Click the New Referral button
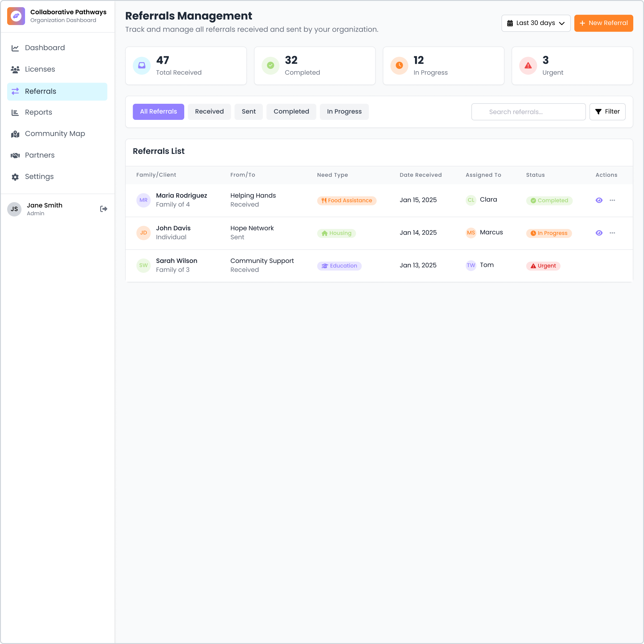The image size is (644, 644). (x=603, y=23)
